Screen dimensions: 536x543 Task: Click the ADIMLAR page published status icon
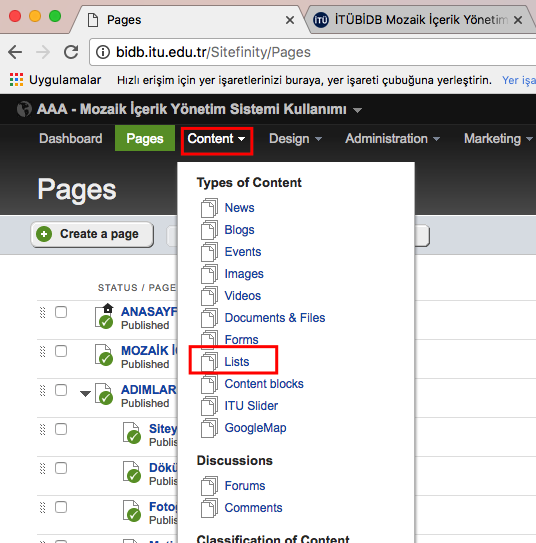click(x=104, y=394)
